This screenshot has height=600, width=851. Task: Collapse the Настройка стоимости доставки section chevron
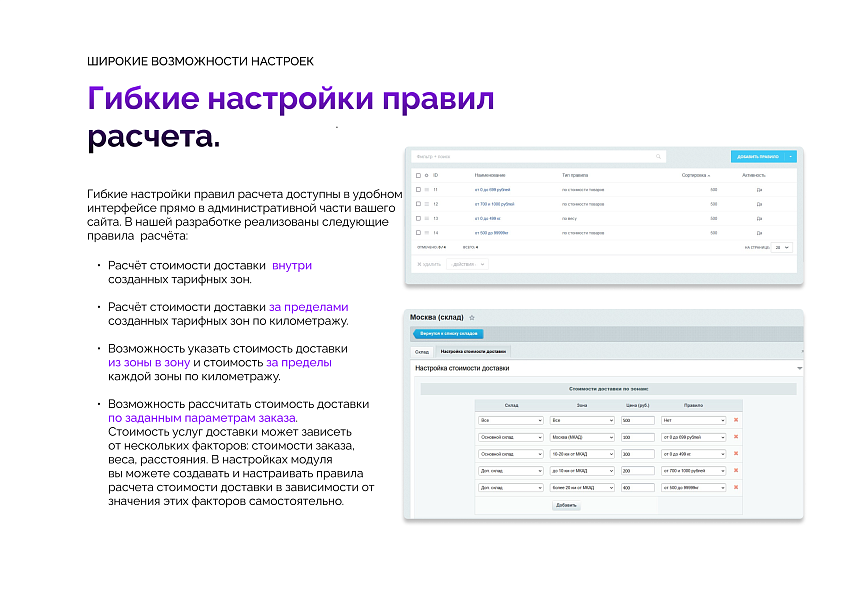798,366
